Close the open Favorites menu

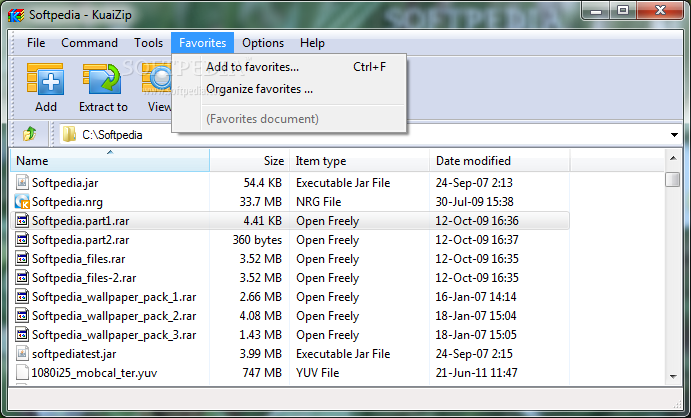(x=202, y=43)
